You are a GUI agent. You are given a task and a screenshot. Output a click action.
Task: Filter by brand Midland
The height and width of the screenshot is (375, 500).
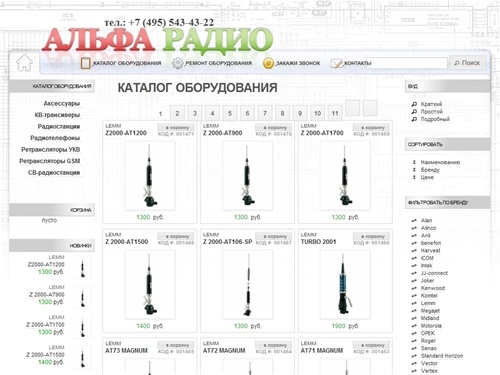tap(430, 318)
